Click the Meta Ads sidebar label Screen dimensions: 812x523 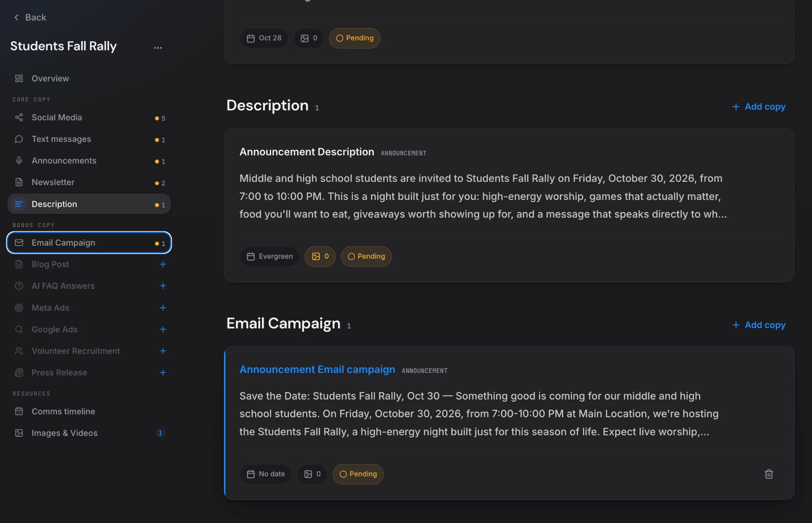(50, 308)
